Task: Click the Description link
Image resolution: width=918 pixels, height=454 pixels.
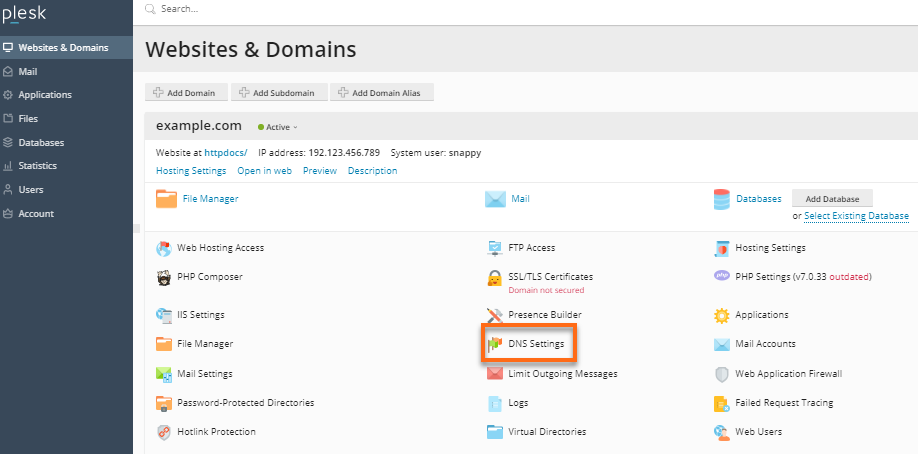Action: (x=372, y=170)
